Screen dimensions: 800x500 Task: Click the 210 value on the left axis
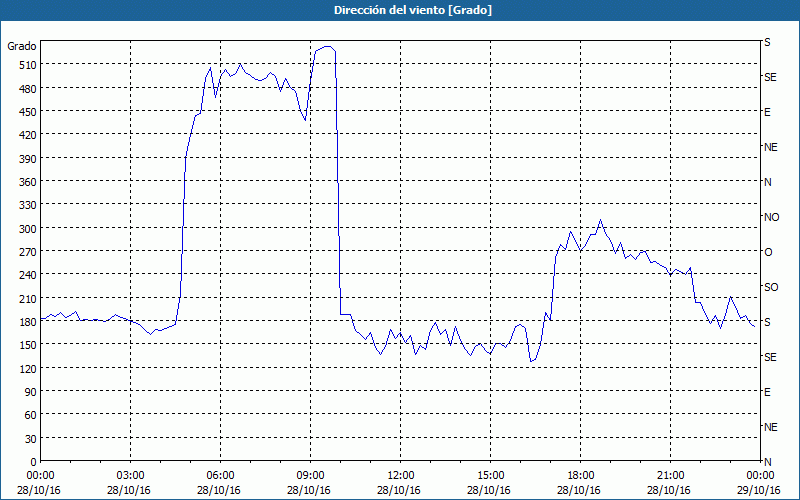pyautogui.click(x=28, y=298)
